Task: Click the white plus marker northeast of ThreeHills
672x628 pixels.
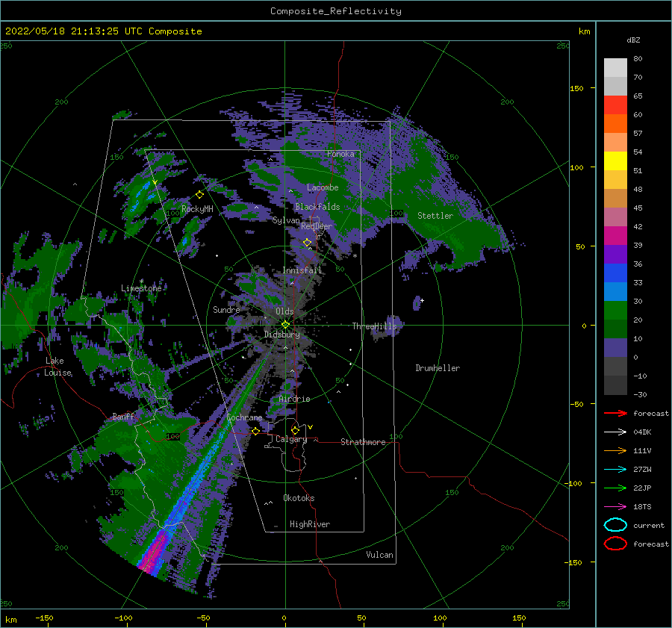Action: (x=422, y=300)
